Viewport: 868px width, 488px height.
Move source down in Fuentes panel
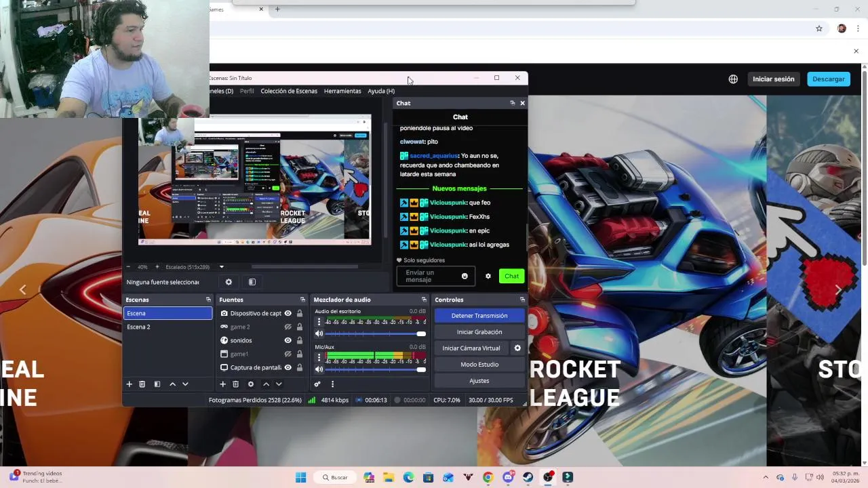279,384
